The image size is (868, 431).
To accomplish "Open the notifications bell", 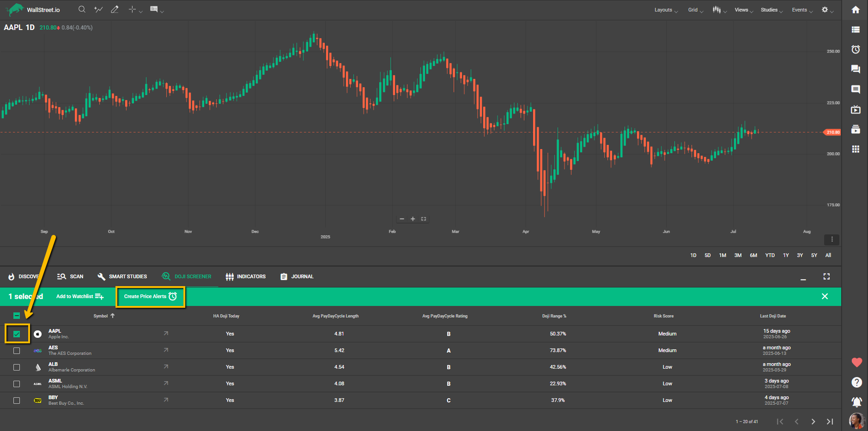I will point(856,402).
